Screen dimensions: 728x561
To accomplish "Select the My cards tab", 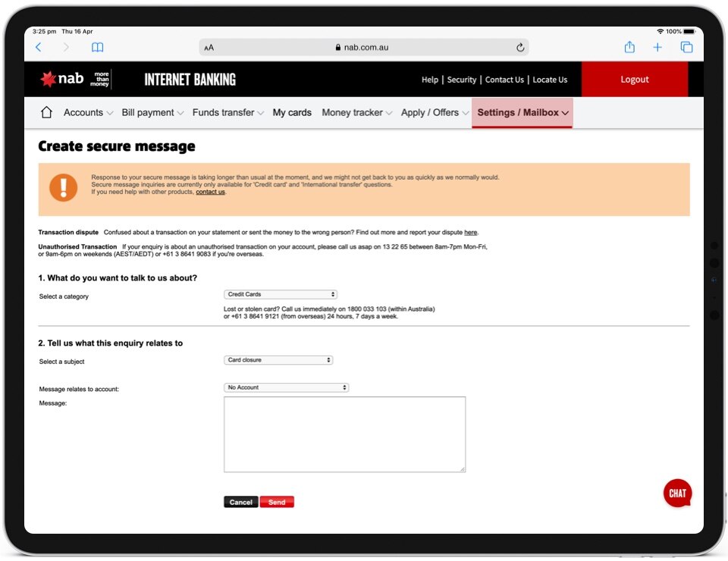I will [x=292, y=112].
